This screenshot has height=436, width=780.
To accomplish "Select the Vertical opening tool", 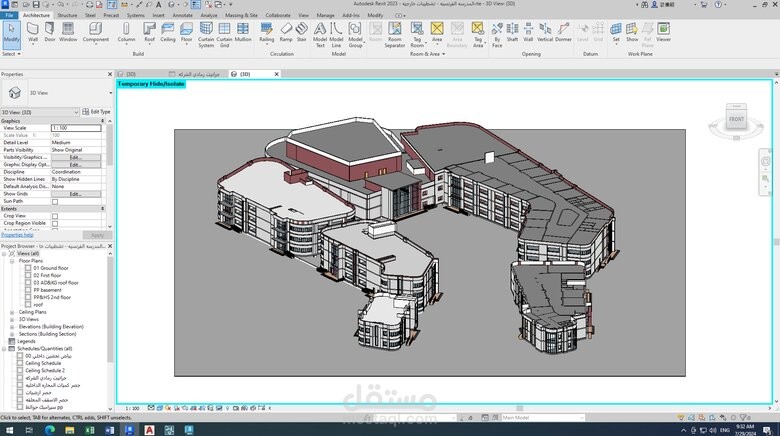I will click(x=545, y=32).
